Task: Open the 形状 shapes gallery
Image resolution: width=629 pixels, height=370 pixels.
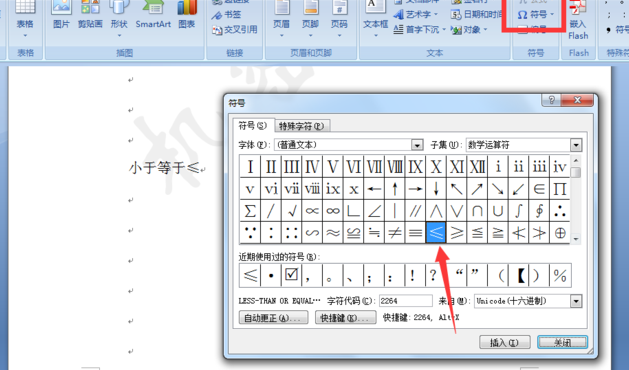Action: (119, 19)
